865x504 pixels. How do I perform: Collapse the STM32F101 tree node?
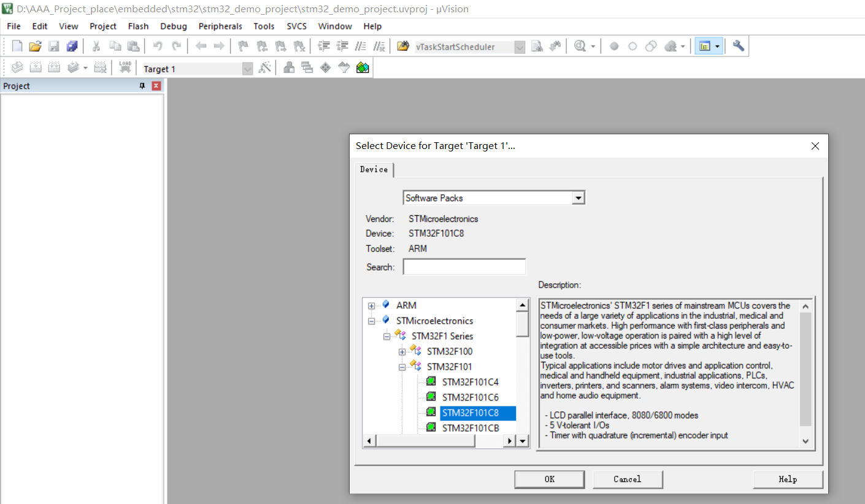[x=402, y=367]
